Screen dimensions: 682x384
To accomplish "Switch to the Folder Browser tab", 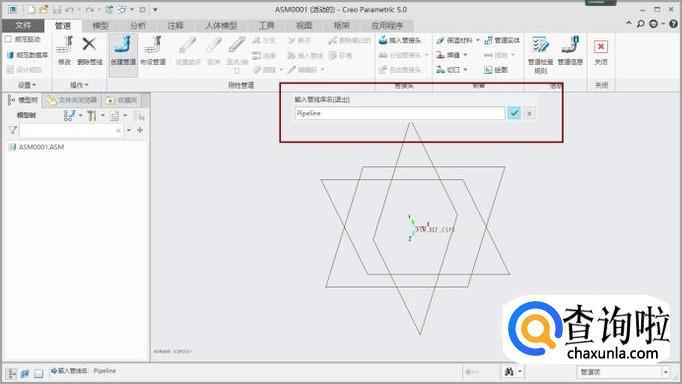I will 73,100.
